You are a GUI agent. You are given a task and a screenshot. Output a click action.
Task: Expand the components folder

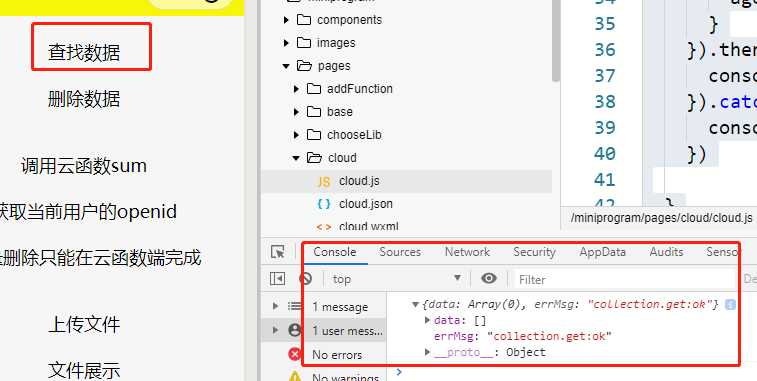(286, 20)
